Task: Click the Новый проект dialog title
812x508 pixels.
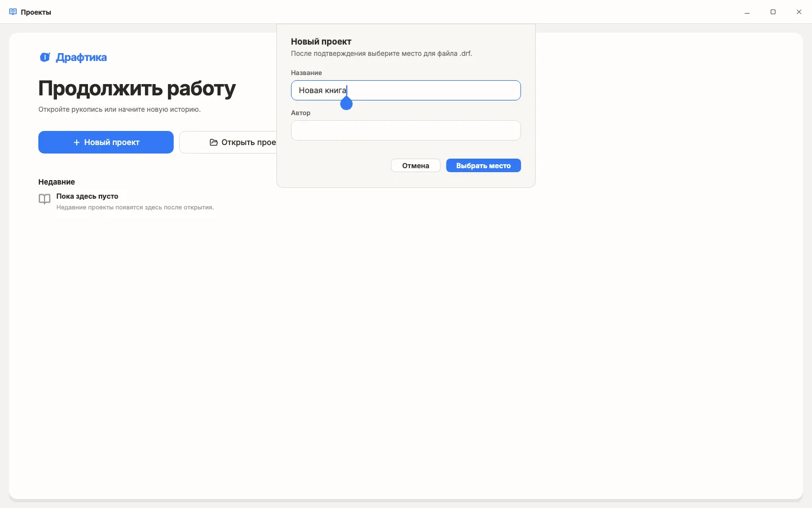Action: (321, 42)
